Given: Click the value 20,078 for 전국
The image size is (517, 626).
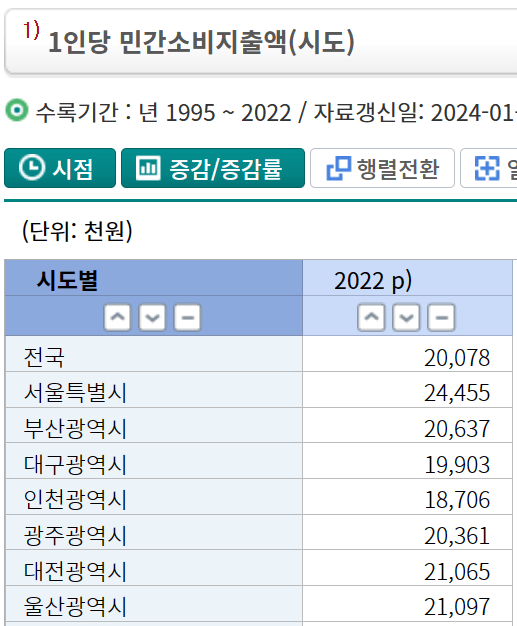Looking at the screenshot, I should (457, 358).
